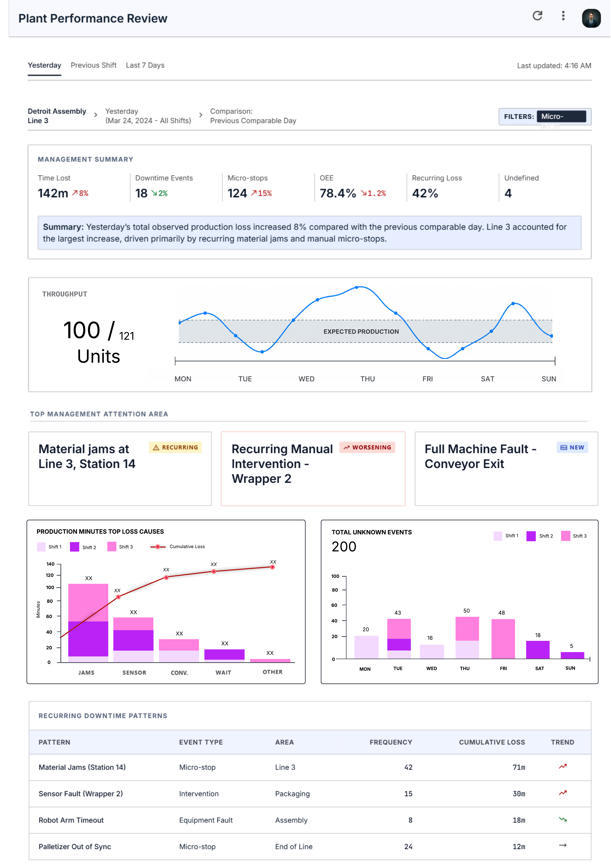The width and height of the screenshot is (611, 868).
Task: Expand chevron after Detroit Assembly Line 3
Action: click(96, 115)
